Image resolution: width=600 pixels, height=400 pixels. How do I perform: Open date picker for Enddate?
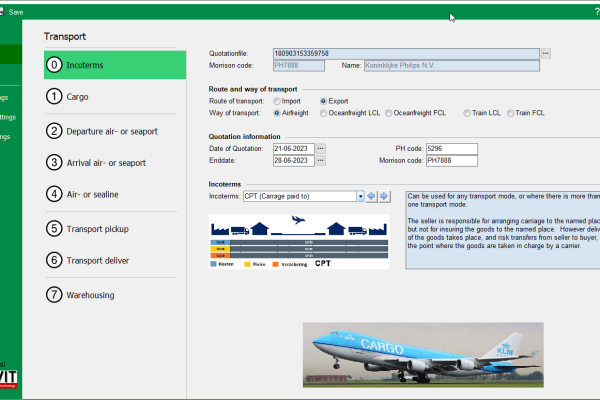tap(321, 160)
